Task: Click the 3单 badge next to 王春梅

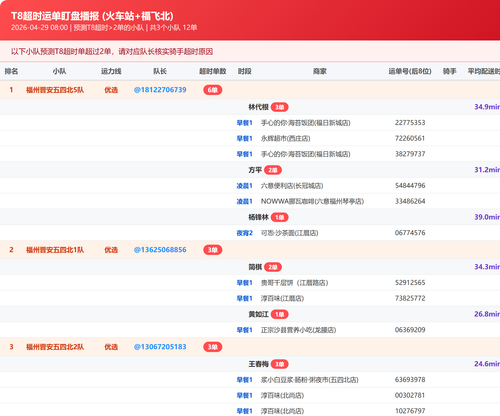Action: (280, 364)
